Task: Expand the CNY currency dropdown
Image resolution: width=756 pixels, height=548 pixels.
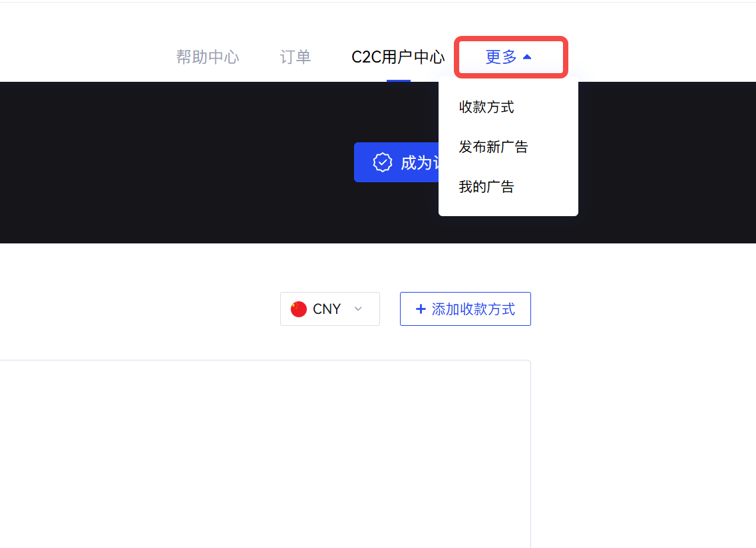Action: (329, 309)
